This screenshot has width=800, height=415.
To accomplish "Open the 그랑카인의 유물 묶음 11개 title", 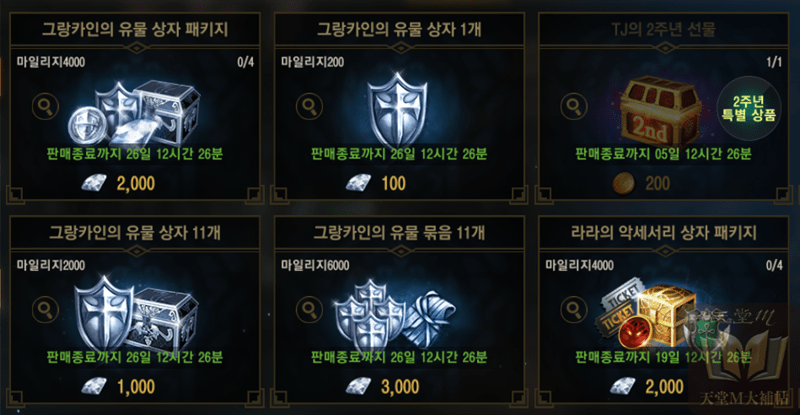I will 399,233.
